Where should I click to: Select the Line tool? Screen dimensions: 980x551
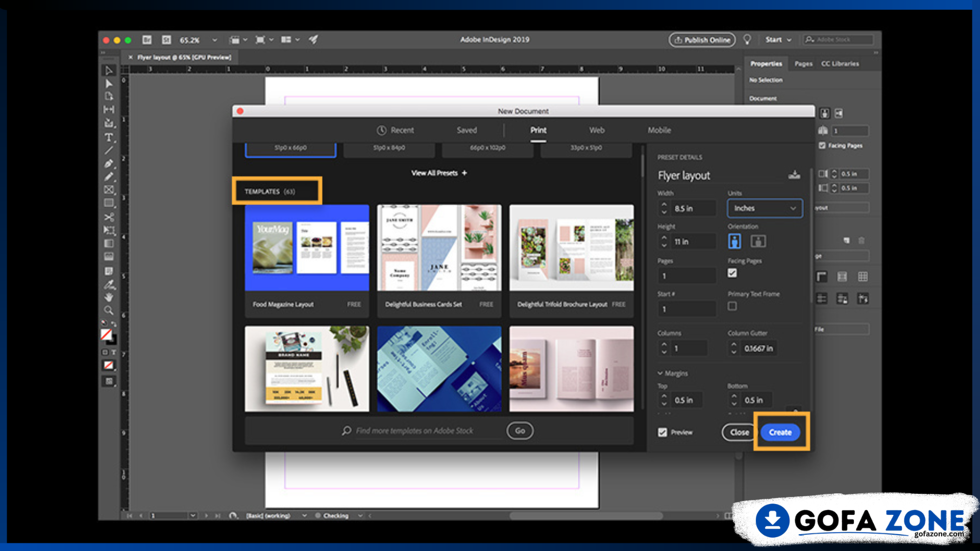109,151
